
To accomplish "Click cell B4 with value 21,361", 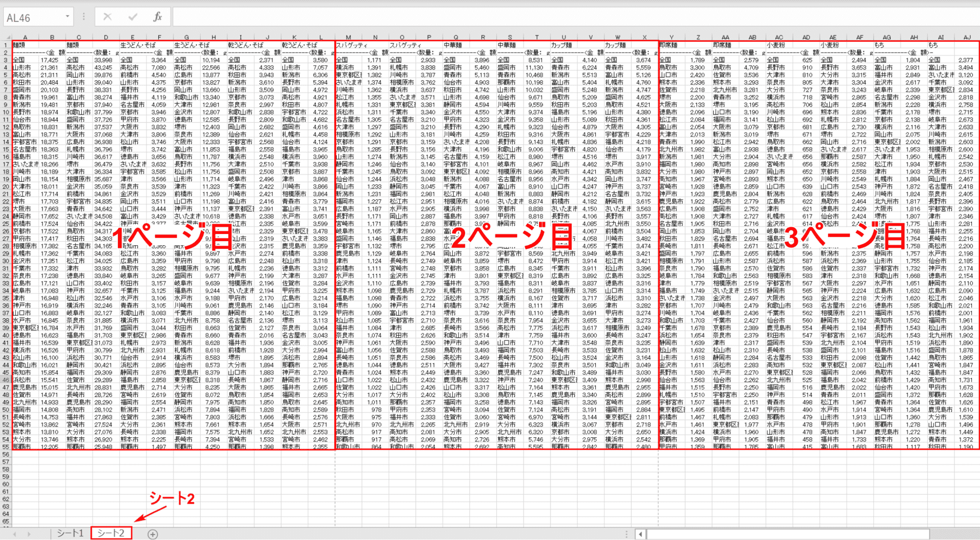I will [52, 67].
